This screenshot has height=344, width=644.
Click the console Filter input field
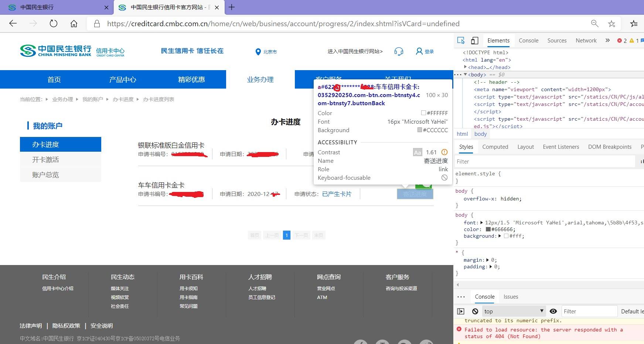click(589, 312)
